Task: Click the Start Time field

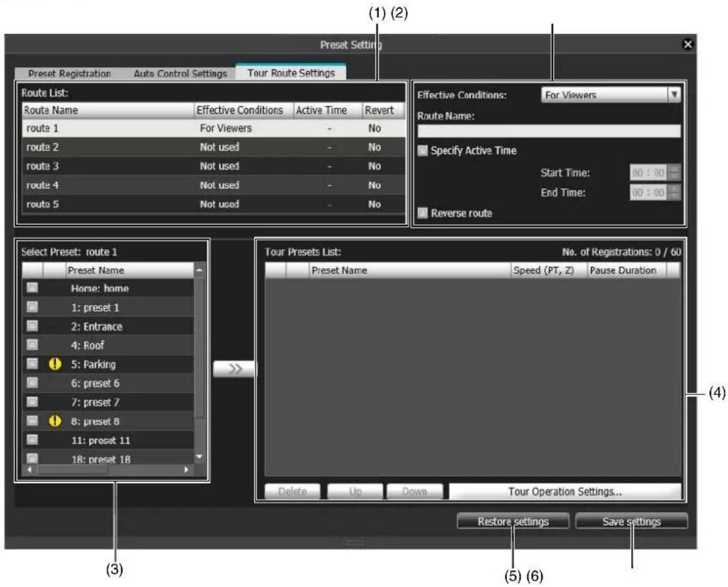Action: pyautogui.click(x=649, y=173)
